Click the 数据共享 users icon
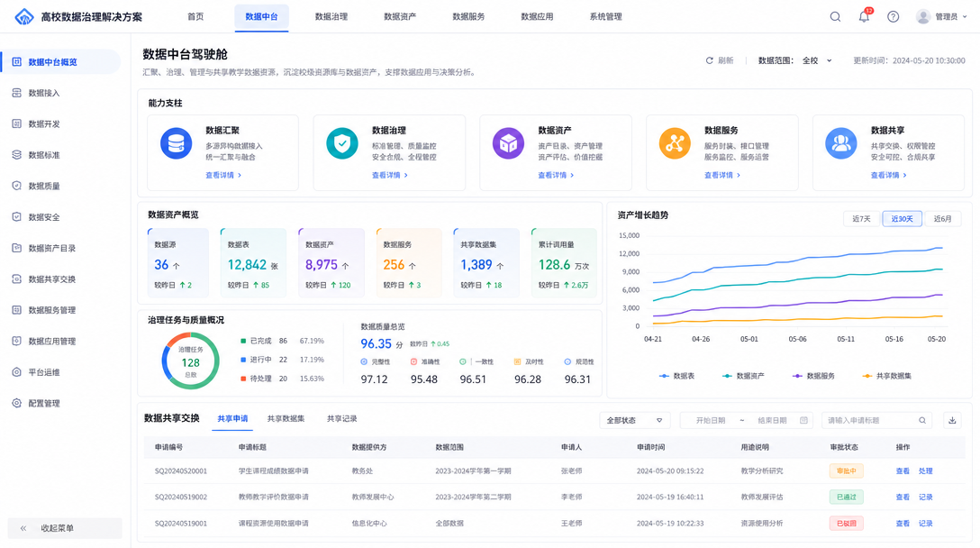This screenshot has width=980, height=548. 841,143
